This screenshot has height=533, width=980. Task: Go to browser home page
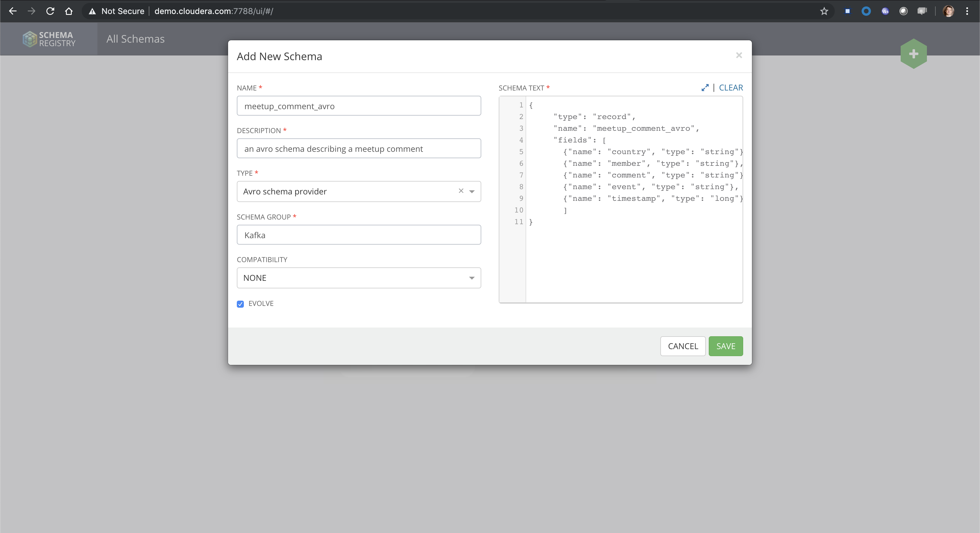69,11
